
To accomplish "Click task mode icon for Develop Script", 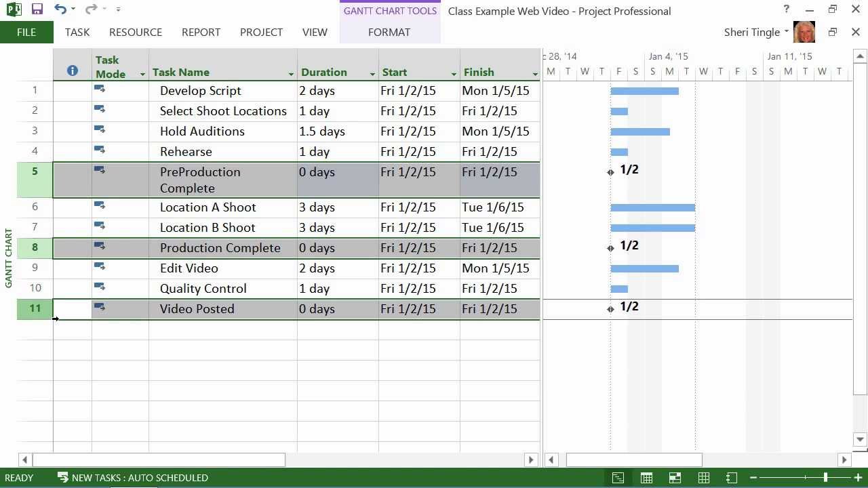I will [x=100, y=89].
